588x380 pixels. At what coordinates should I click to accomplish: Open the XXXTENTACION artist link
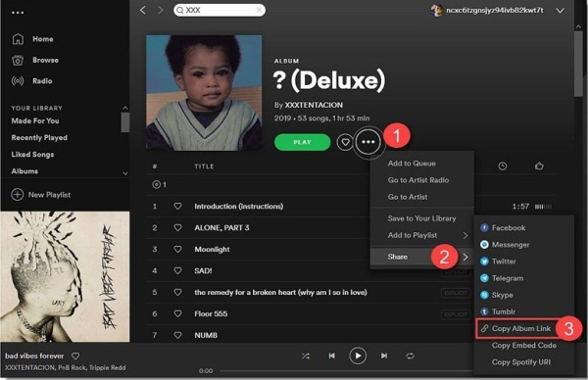pyautogui.click(x=314, y=105)
